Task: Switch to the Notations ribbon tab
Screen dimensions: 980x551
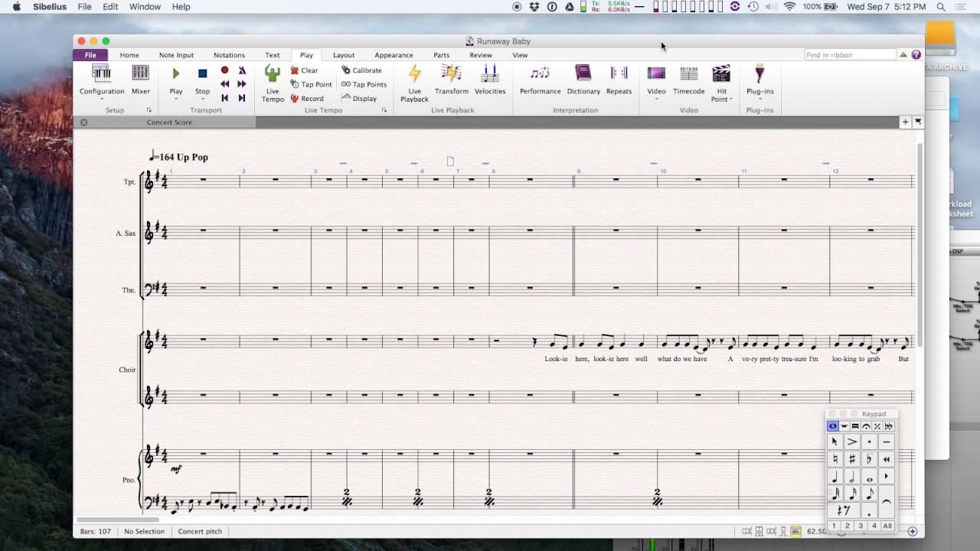Action: click(x=229, y=55)
